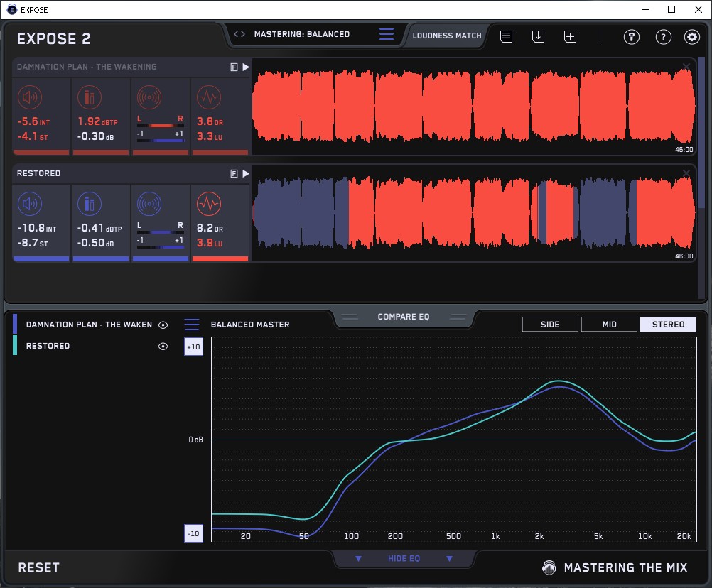Screen dimensions: 712x588
Task: Click the +10 dB scale box on EQ graph
Action: tap(193, 346)
